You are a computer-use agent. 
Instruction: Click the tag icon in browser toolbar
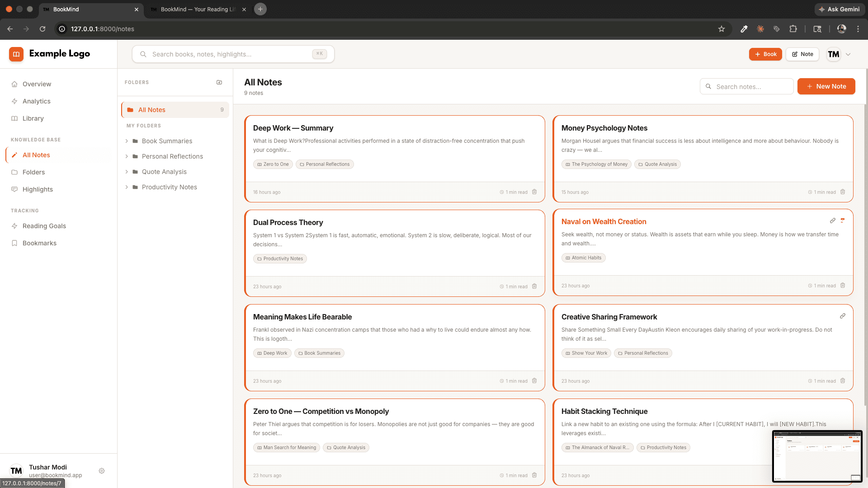pyautogui.click(x=777, y=29)
